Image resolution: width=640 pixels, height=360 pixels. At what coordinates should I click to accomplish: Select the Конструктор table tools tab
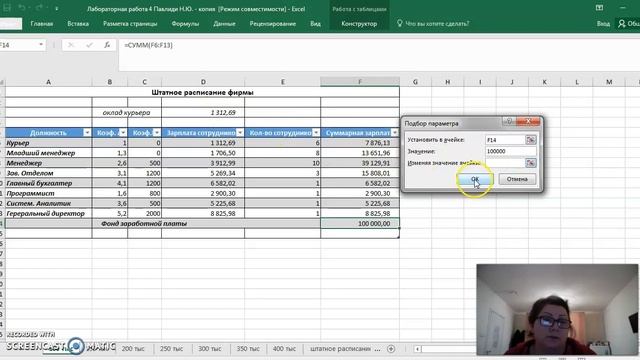(359, 24)
